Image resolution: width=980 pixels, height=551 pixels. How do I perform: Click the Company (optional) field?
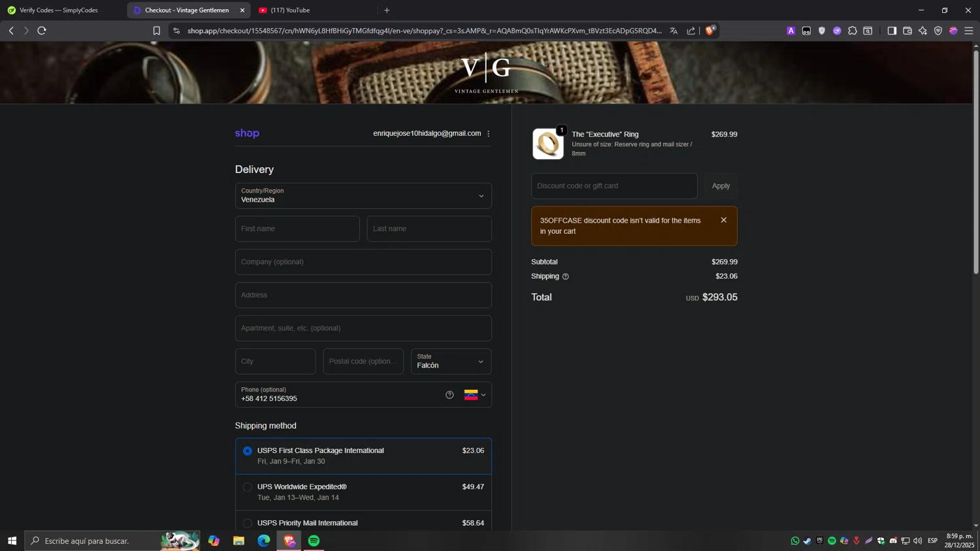pos(363,262)
